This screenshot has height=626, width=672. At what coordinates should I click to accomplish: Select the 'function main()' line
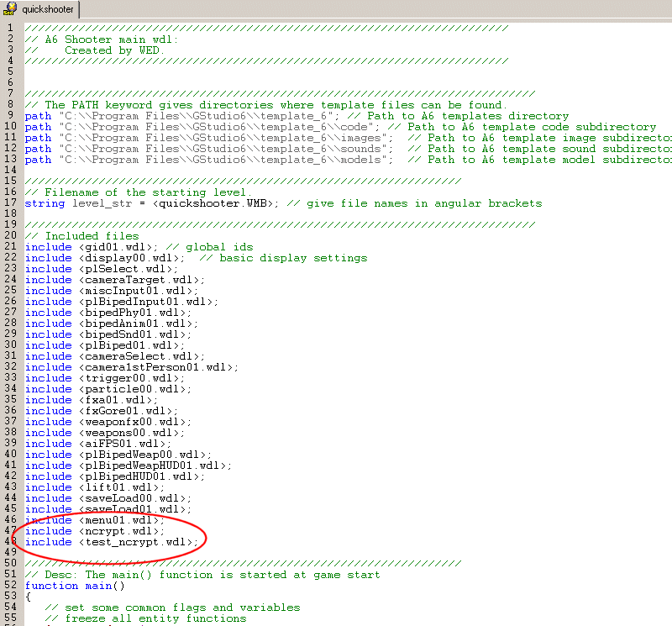(75, 587)
